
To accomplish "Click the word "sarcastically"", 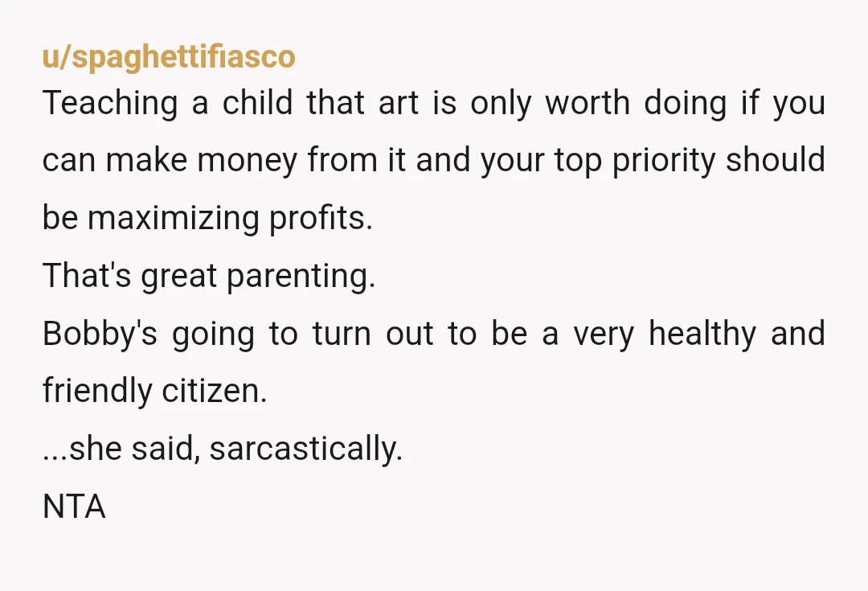I will click(303, 449).
